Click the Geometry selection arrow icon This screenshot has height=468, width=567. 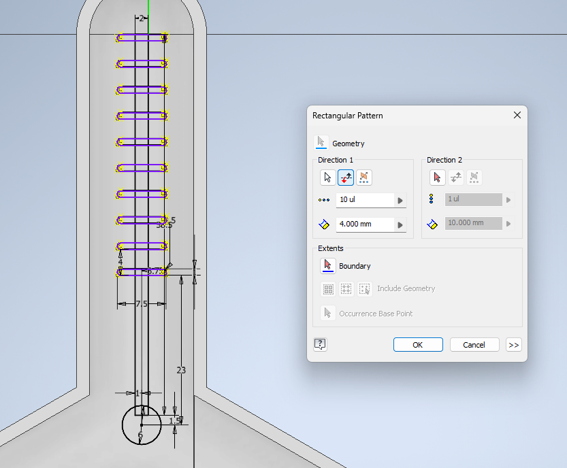[321, 142]
